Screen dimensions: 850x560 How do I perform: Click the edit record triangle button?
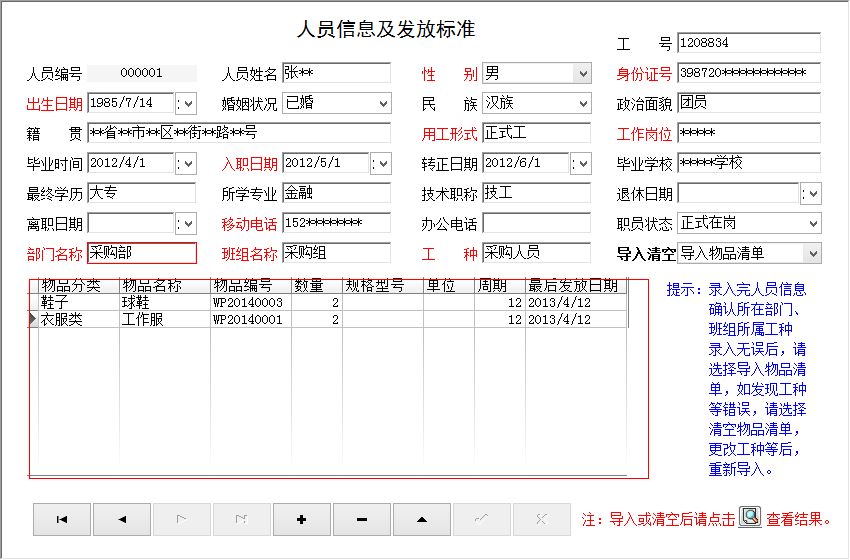421,519
